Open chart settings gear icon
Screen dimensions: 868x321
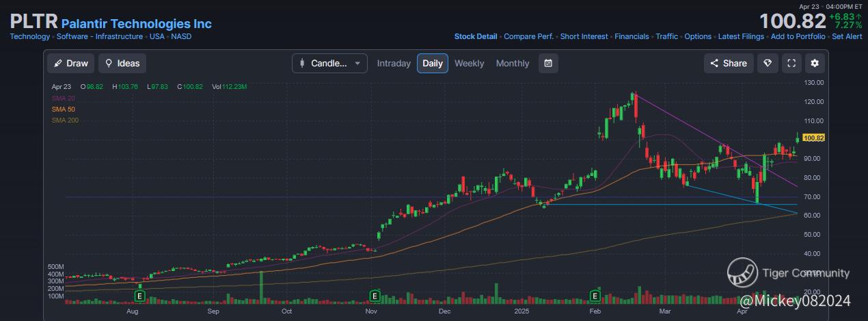click(x=815, y=63)
